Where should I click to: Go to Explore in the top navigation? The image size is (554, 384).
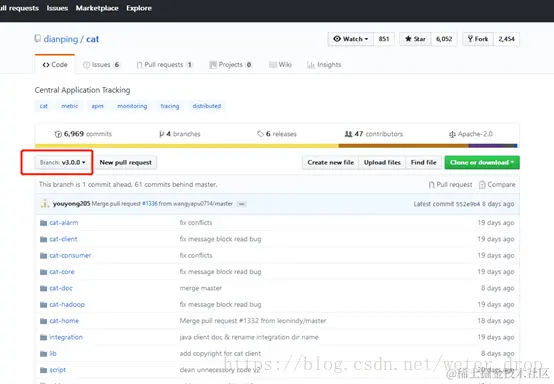[x=139, y=8]
